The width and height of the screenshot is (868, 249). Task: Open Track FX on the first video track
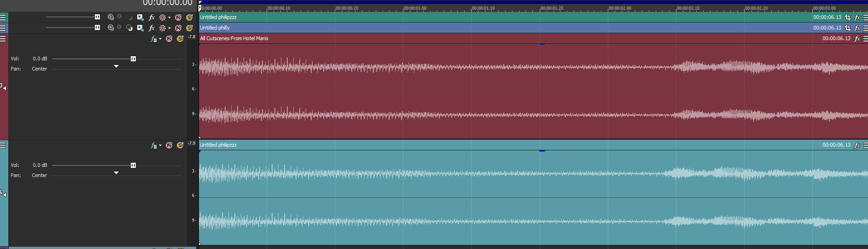[x=151, y=17]
